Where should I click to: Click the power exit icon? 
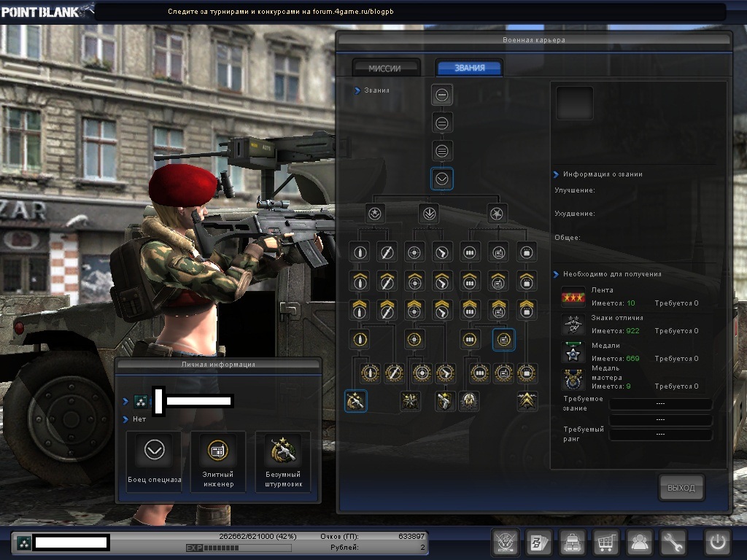(x=717, y=542)
